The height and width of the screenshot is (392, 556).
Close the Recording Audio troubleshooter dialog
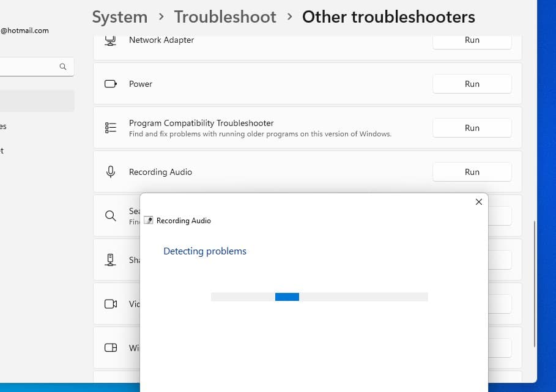[x=478, y=202]
